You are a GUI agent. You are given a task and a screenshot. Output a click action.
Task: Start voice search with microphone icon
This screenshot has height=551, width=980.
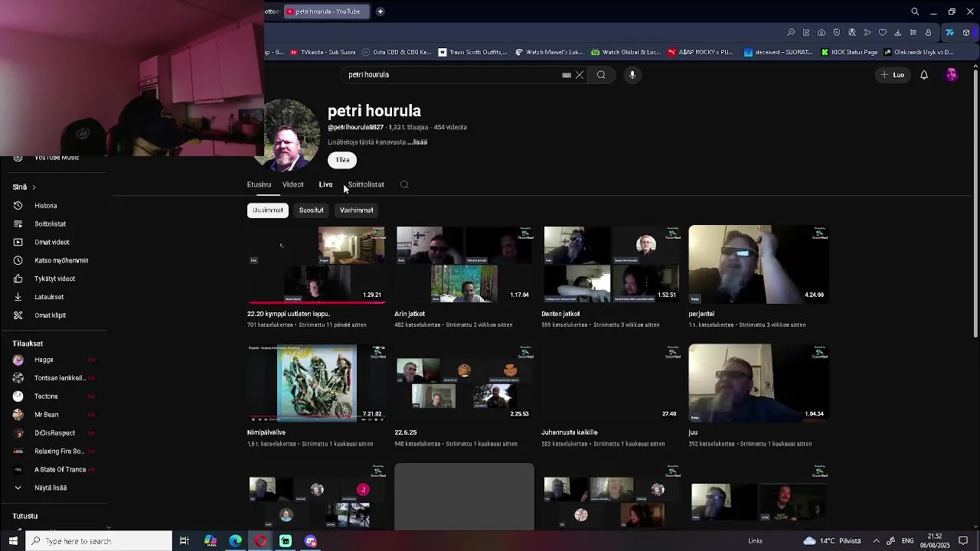(x=632, y=75)
